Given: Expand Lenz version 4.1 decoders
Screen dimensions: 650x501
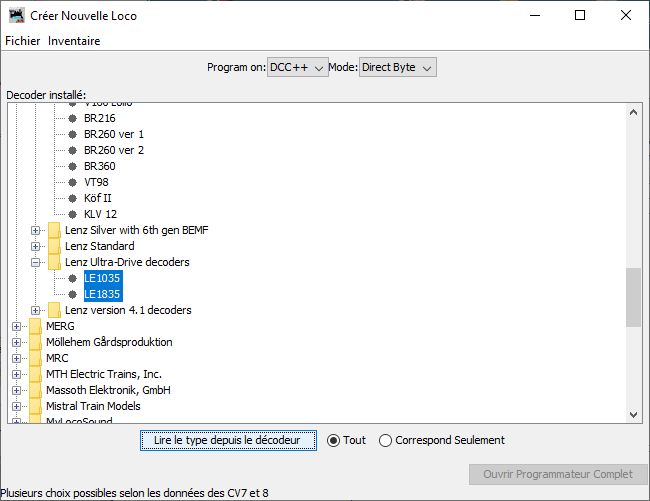Looking at the screenshot, I should click(x=36, y=310).
